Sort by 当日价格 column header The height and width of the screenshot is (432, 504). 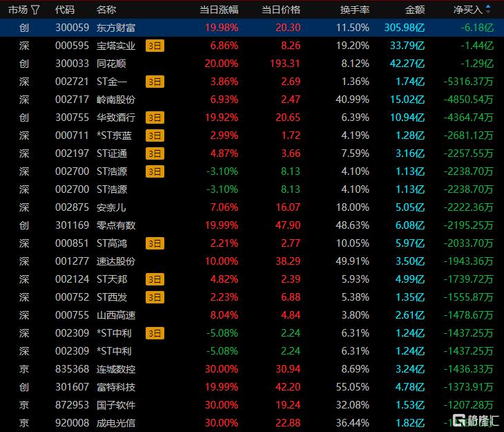tap(281, 10)
